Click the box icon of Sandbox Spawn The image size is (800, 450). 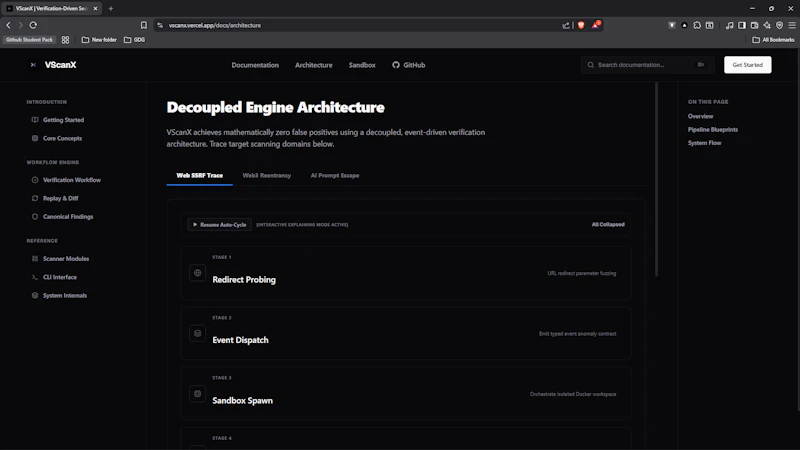[197, 393]
